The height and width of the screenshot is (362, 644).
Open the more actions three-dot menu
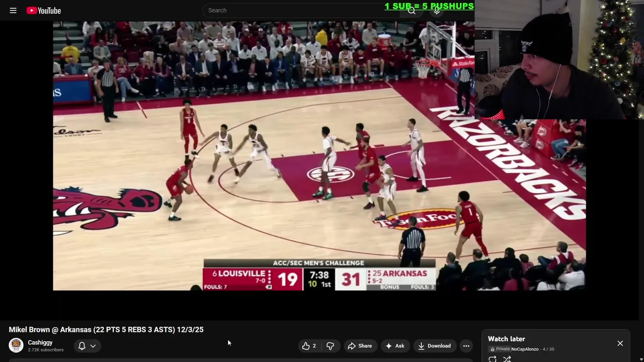coord(466,346)
